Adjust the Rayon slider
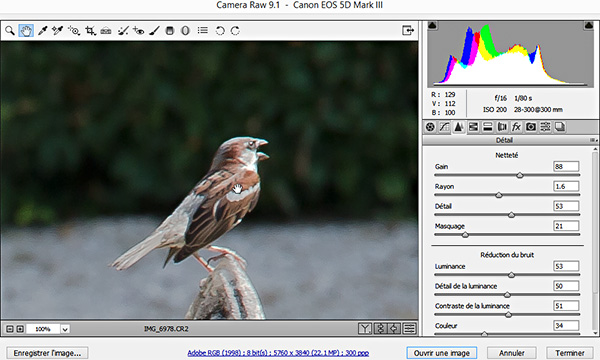Screen dimensions: 600x360 [499, 195]
